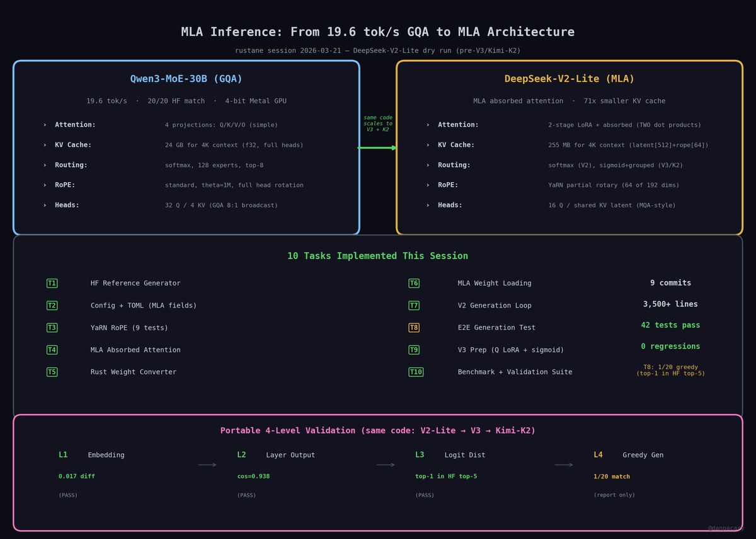Click the T6 badge beside MLA Weight Loading
The height and width of the screenshot is (539, 756).
[x=414, y=283]
